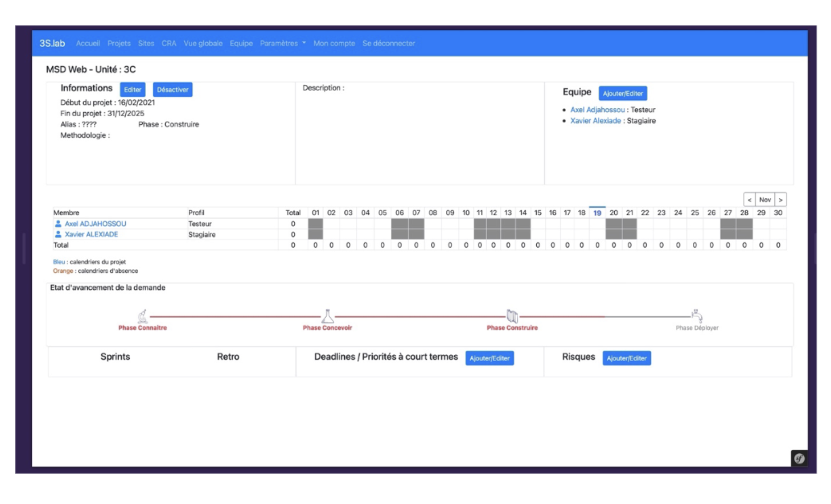Go to next month with the > arrow
Image resolution: width=831 pixels, height=504 pixels.
(780, 199)
